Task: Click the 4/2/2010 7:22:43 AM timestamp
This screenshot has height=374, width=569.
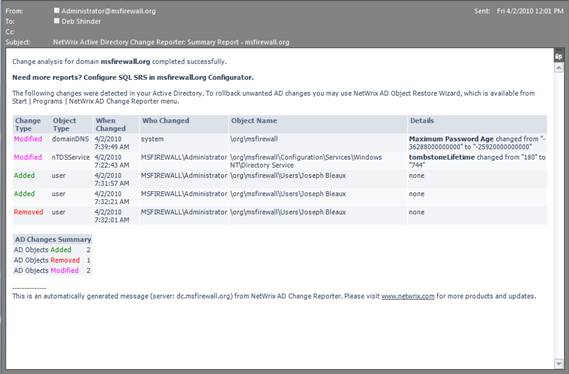Action: (112, 161)
